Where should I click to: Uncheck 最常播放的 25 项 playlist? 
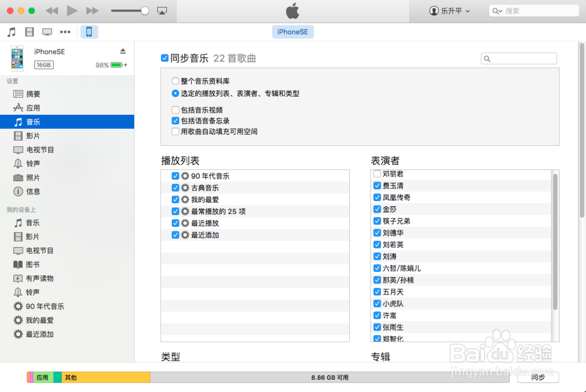pyautogui.click(x=175, y=211)
